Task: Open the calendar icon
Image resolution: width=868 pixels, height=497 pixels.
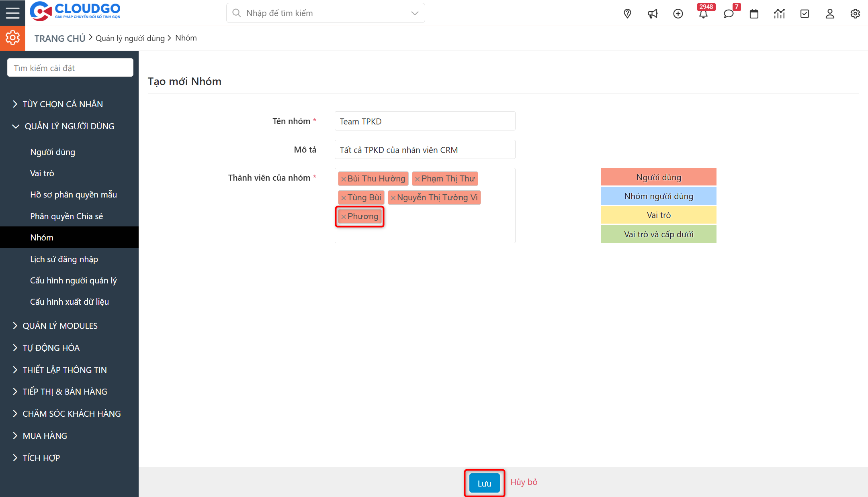Action: [754, 14]
